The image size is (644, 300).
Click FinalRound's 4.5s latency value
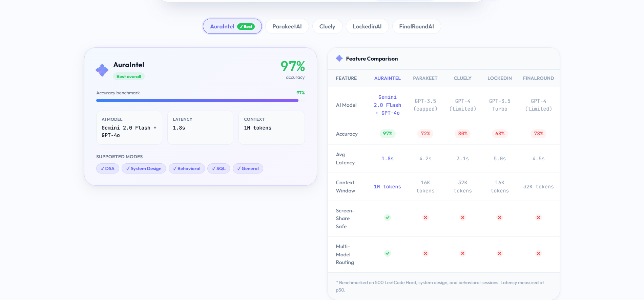539,159
